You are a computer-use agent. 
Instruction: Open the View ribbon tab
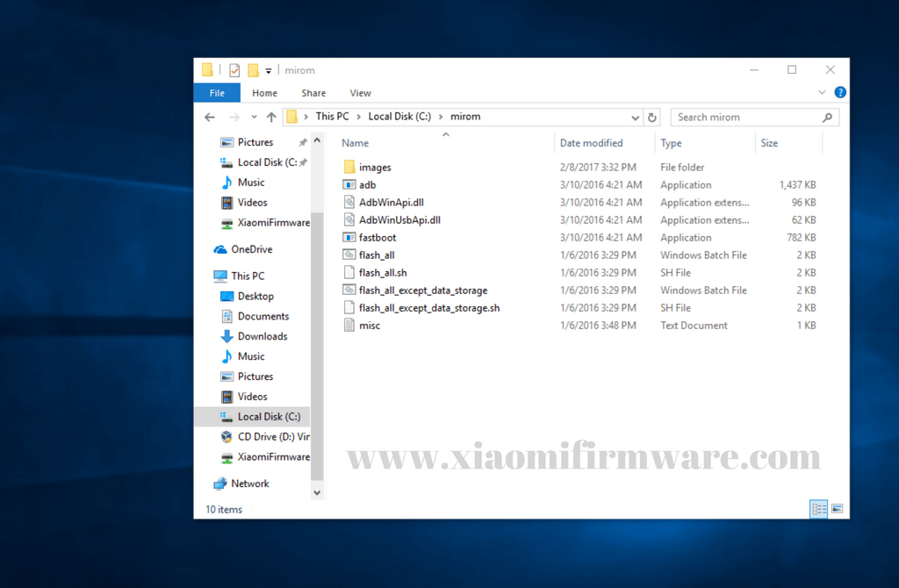[x=360, y=93]
